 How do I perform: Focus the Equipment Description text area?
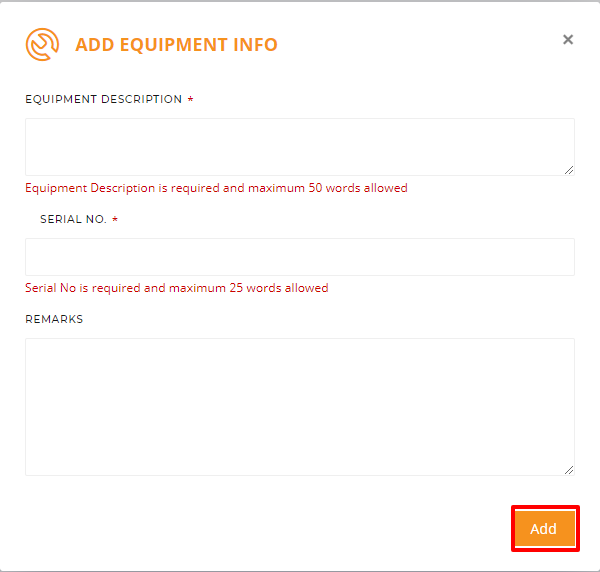(300, 147)
